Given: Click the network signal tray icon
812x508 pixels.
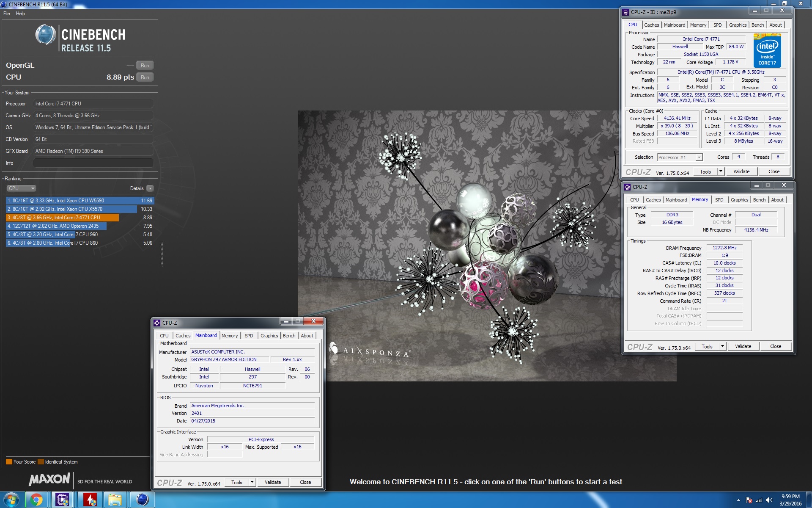Looking at the screenshot, I should [759, 500].
